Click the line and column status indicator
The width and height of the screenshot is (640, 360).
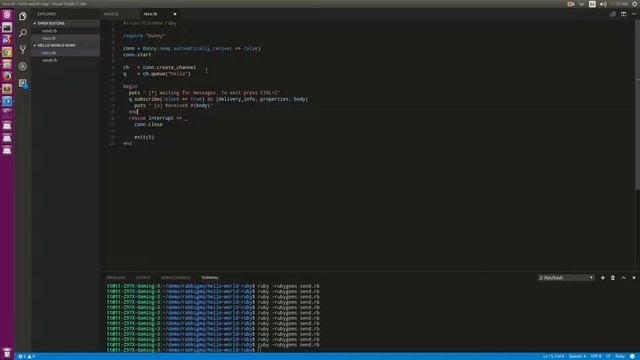point(553,356)
